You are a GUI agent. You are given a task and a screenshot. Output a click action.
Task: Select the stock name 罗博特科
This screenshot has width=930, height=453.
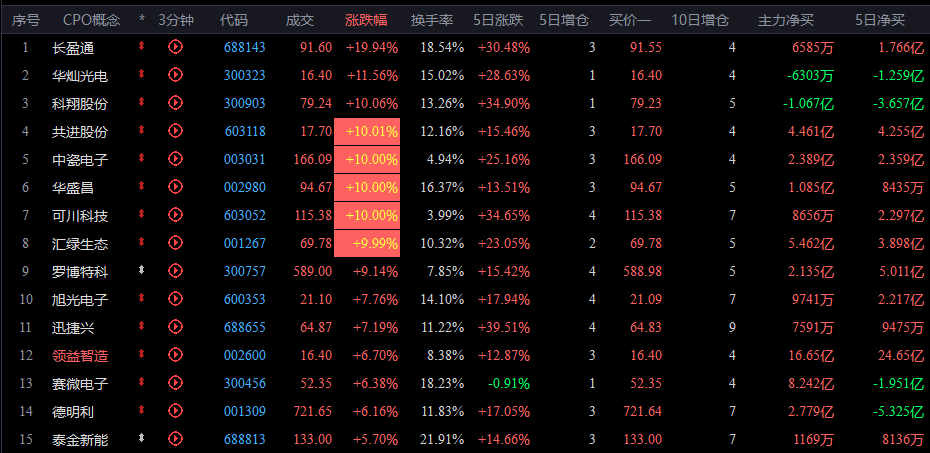pos(80,272)
